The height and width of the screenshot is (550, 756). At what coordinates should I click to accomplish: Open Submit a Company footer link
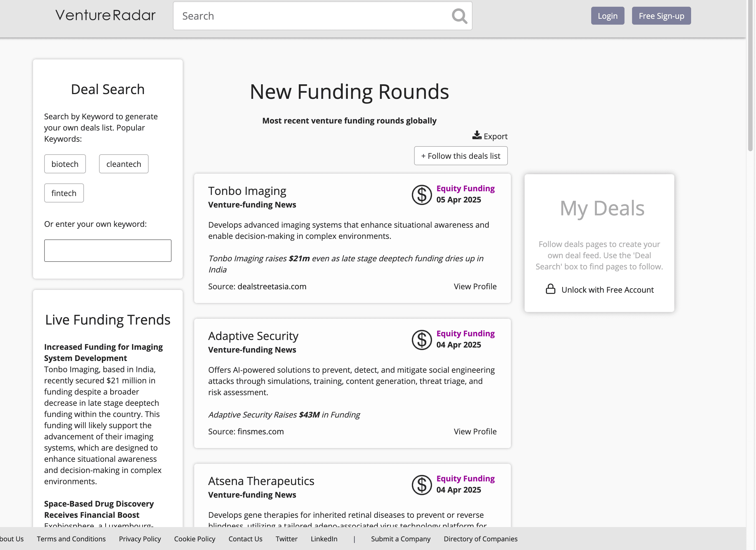pyautogui.click(x=401, y=539)
